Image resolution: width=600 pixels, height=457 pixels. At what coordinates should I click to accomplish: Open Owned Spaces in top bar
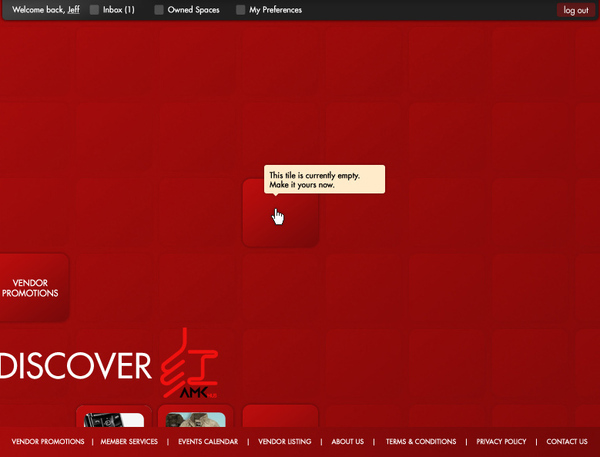[x=194, y=10]
